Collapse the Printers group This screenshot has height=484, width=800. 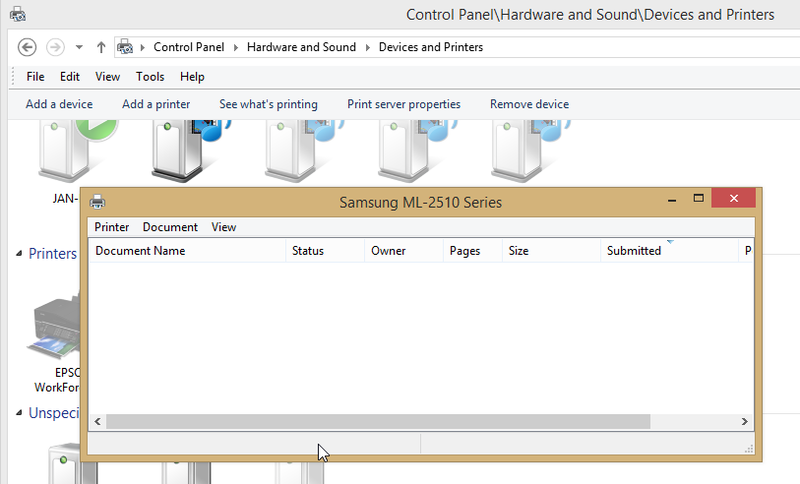coord(20,254)
